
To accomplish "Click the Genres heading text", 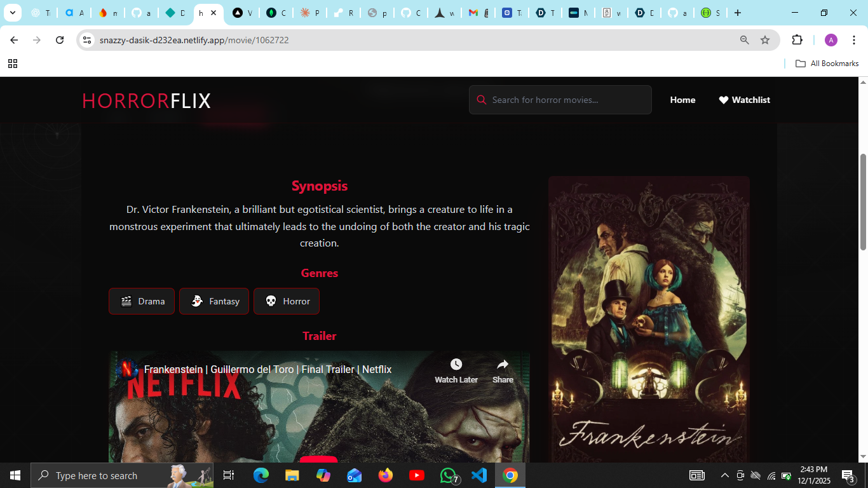I will coord(320,273).
